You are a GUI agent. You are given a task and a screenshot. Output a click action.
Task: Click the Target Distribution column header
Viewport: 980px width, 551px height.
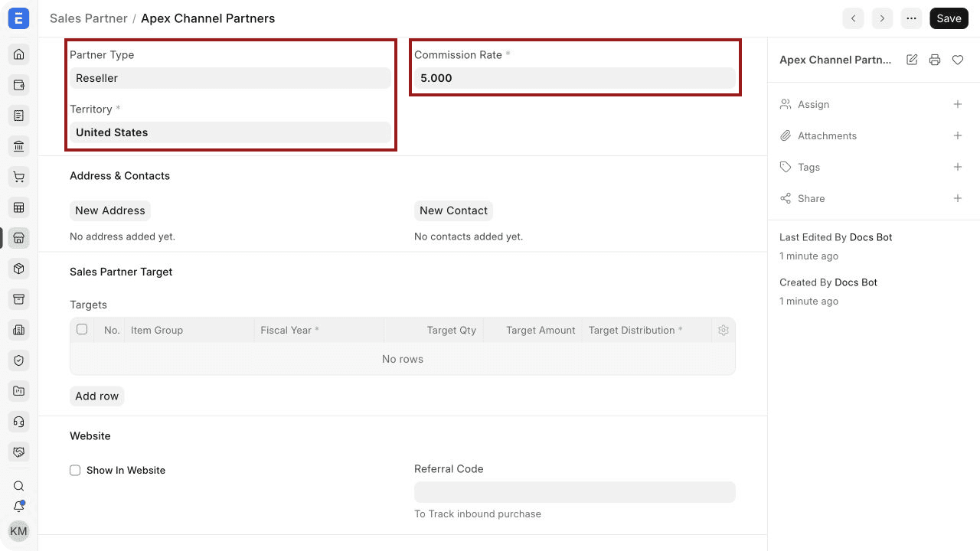[x=647, y=331]
